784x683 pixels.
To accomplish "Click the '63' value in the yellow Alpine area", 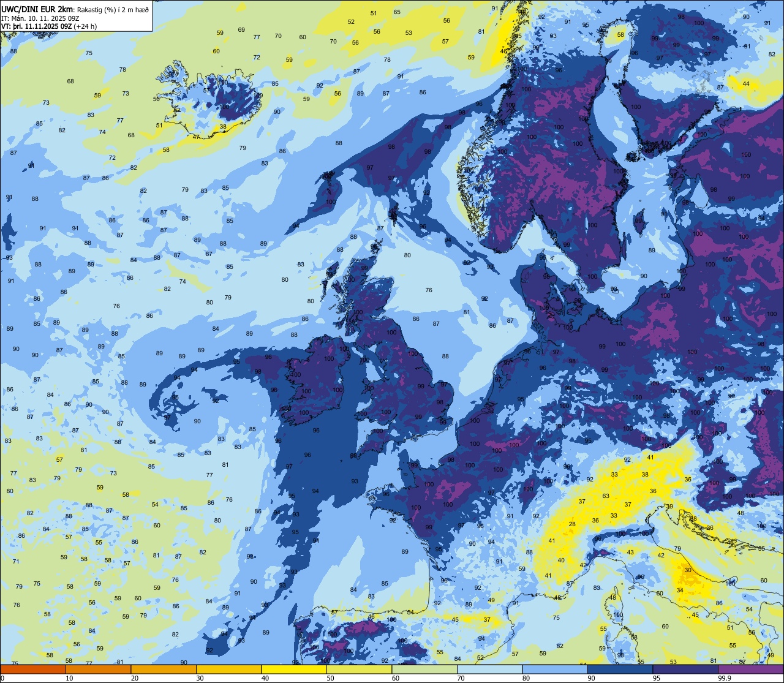I will (606, 496).
